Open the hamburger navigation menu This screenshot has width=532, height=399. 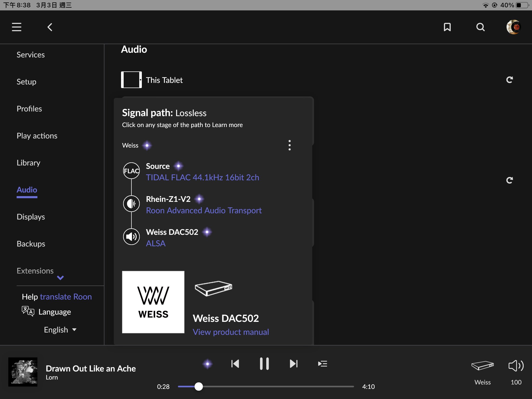17,27
